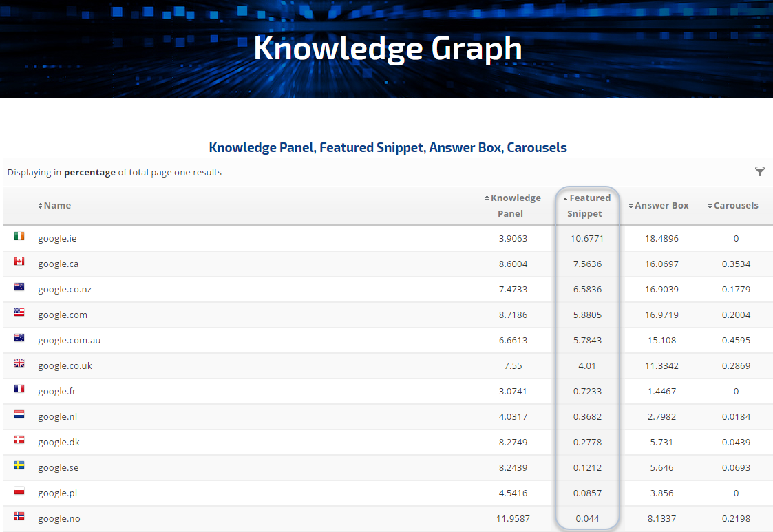The image size is (773, 532).
Task: Select the google.com row name
Action: (63, 315)
